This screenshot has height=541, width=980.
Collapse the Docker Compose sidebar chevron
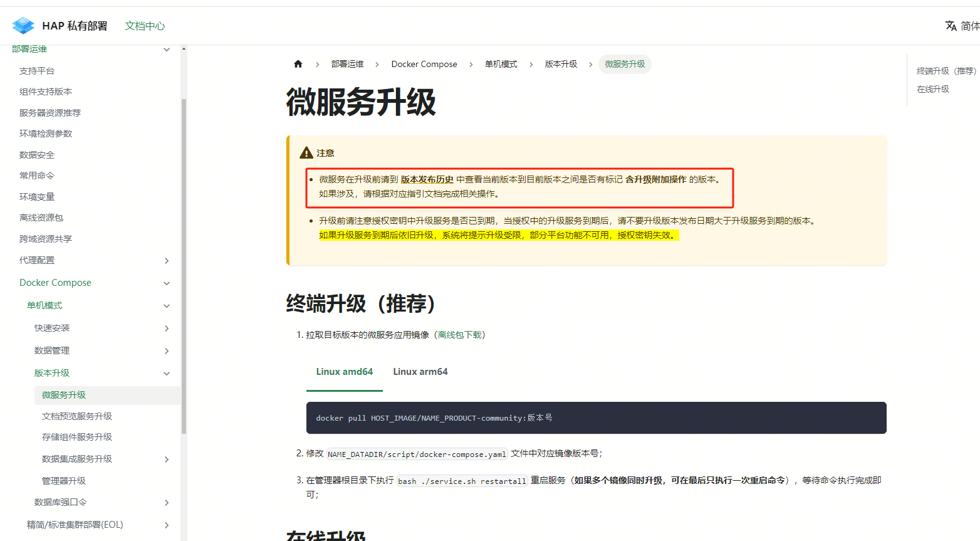167,283
